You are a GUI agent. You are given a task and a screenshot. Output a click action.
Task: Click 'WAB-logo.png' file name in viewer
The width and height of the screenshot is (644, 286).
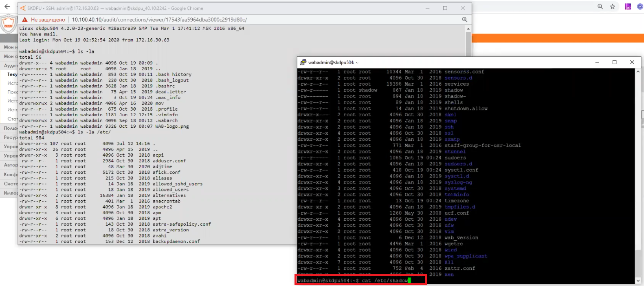172,126
